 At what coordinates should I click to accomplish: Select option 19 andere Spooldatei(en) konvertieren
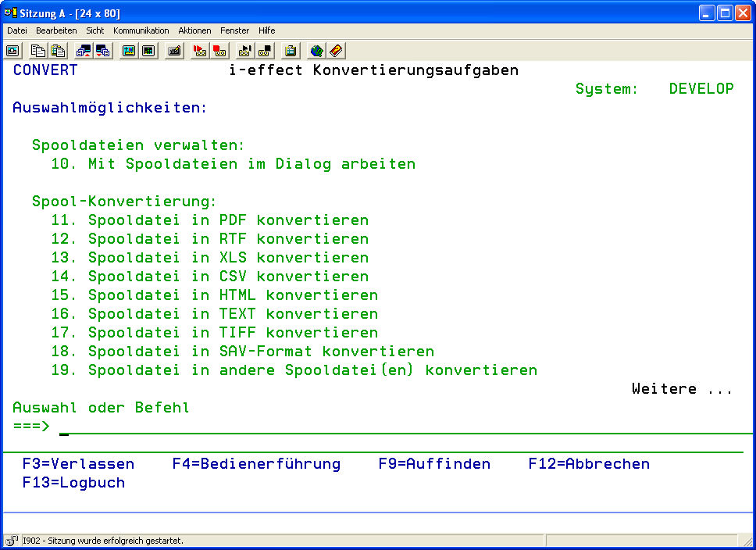click(294, 370)
